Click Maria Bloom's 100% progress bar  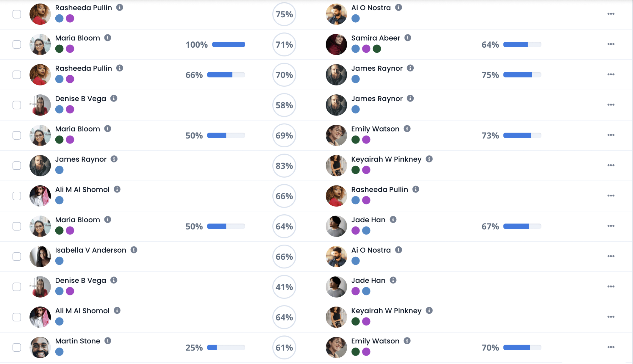[x=228, y=44]
